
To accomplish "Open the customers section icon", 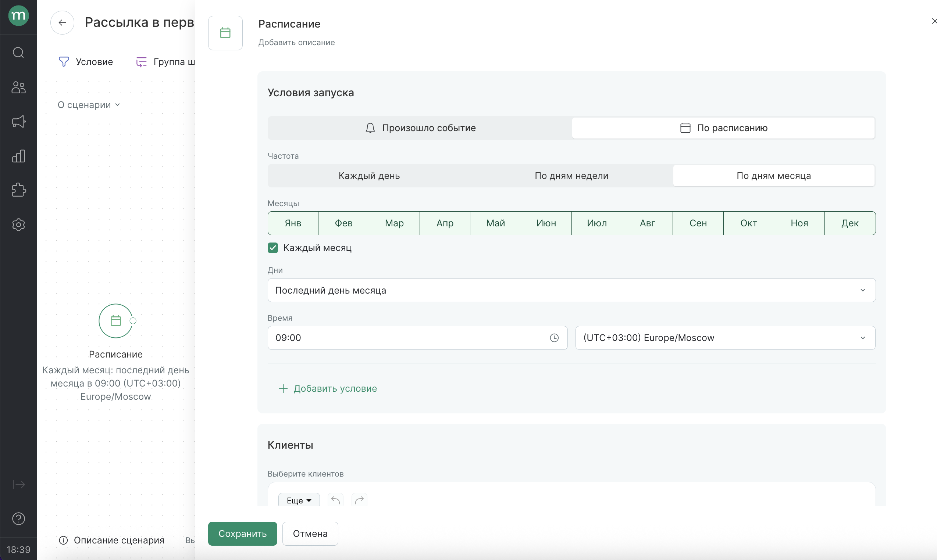I will tap(18, 87).
